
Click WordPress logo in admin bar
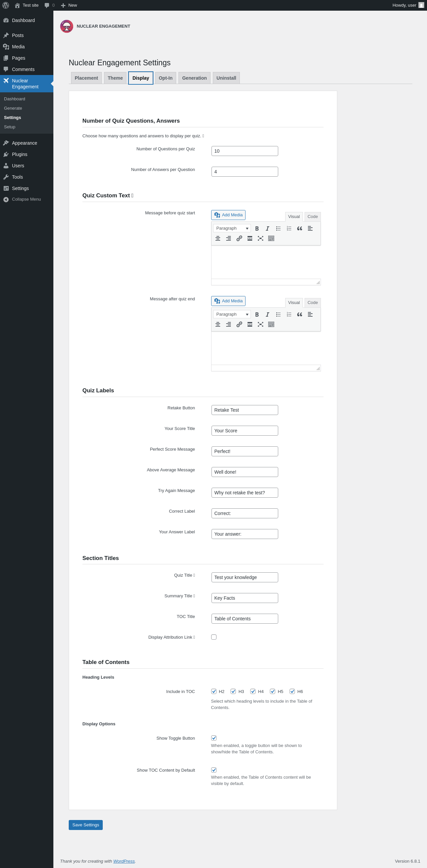[6, 5]
